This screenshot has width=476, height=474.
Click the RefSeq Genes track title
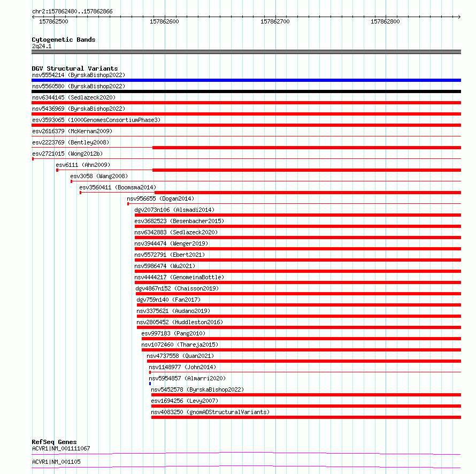(x=54, y=442)
